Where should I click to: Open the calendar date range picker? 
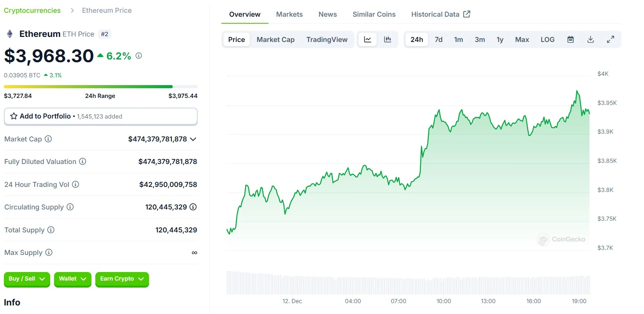click(x=570, y=40)
